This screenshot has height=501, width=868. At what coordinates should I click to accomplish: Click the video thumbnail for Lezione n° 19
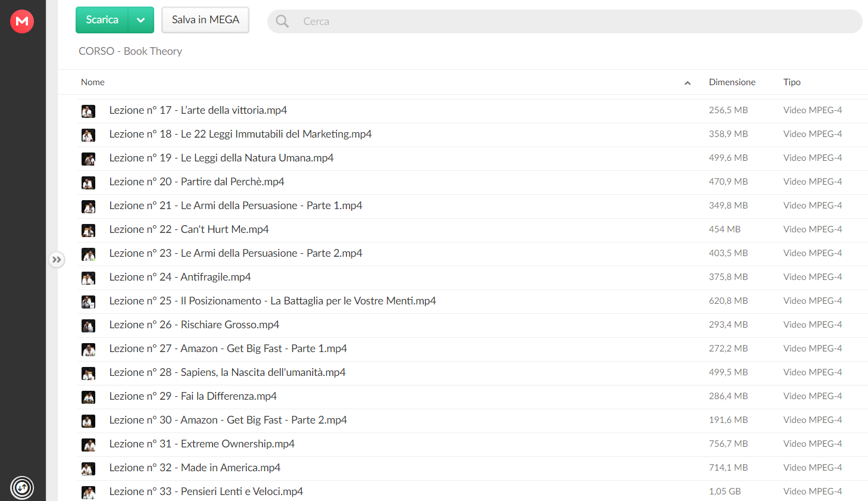pos(88,158)
